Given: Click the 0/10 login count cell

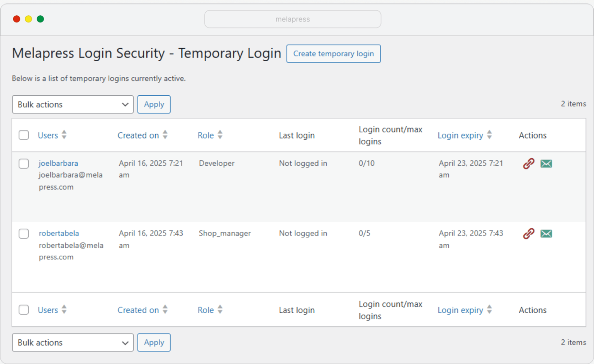Looking at the screenshot, I should [x=366, y=163].
